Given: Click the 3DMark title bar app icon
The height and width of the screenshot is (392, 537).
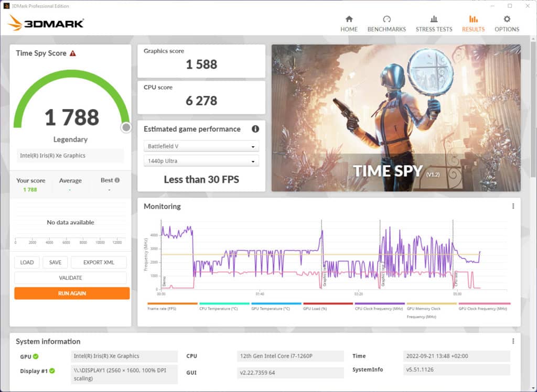Looking at the screenshot, I should pyautogui.click(x=6, y=6).
